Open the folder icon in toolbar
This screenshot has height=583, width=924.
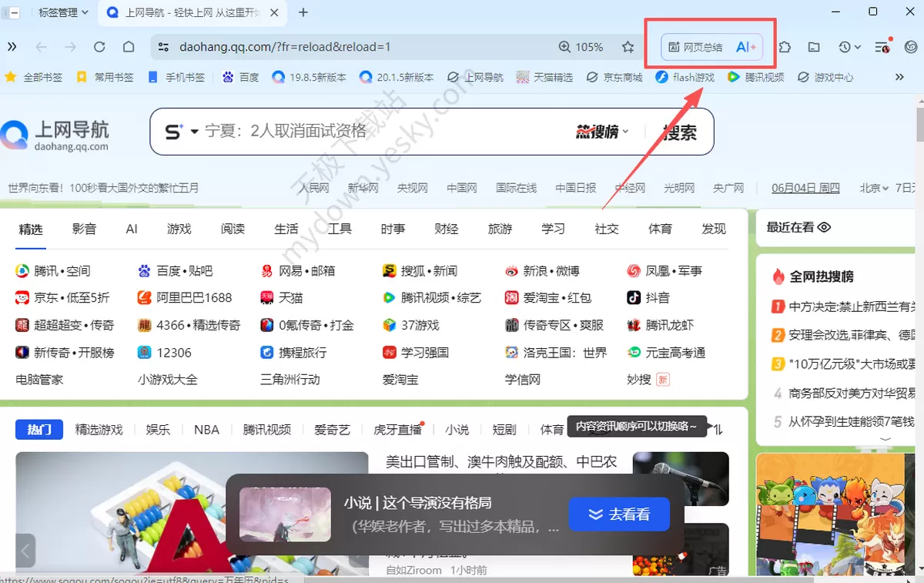814,47
